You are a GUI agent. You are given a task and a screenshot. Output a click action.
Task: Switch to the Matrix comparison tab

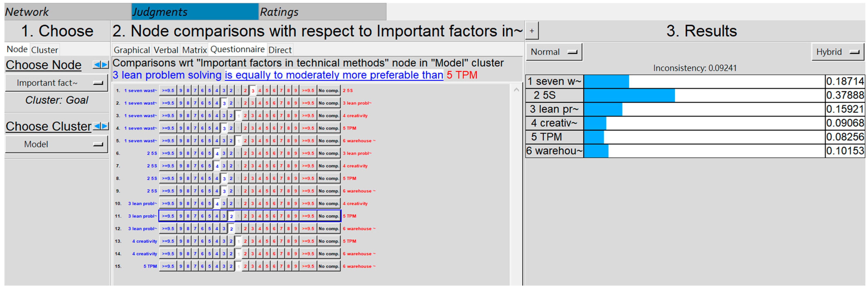coord(194,50)
